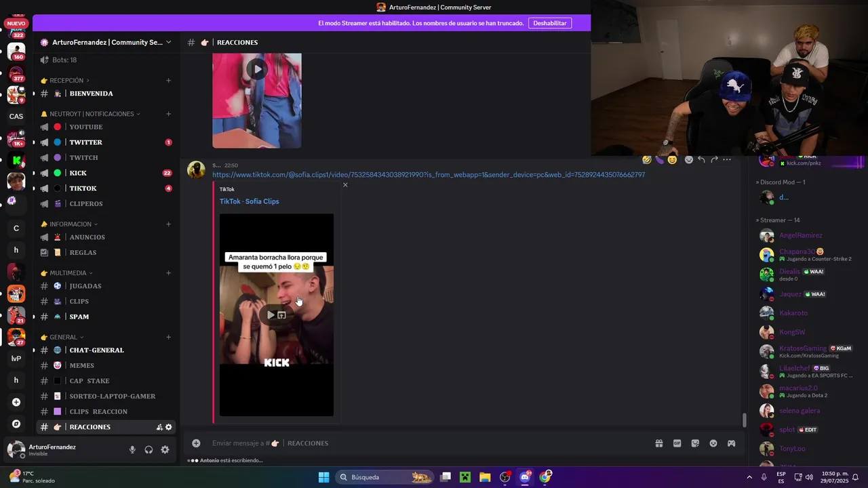This screenshot has height=488, width=868.
Task: Open the TikTok · Sofia Clips title link
Action: tap(249, 201)
